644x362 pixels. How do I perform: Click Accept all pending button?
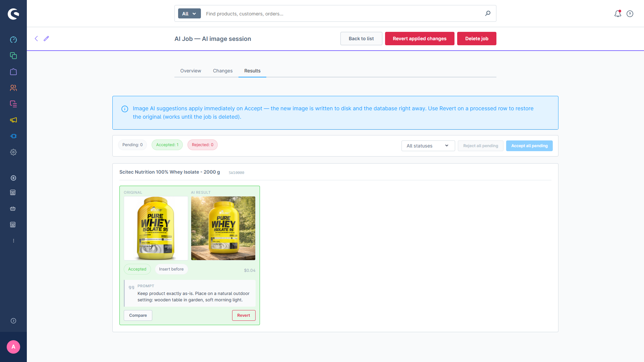coord(529,146)
